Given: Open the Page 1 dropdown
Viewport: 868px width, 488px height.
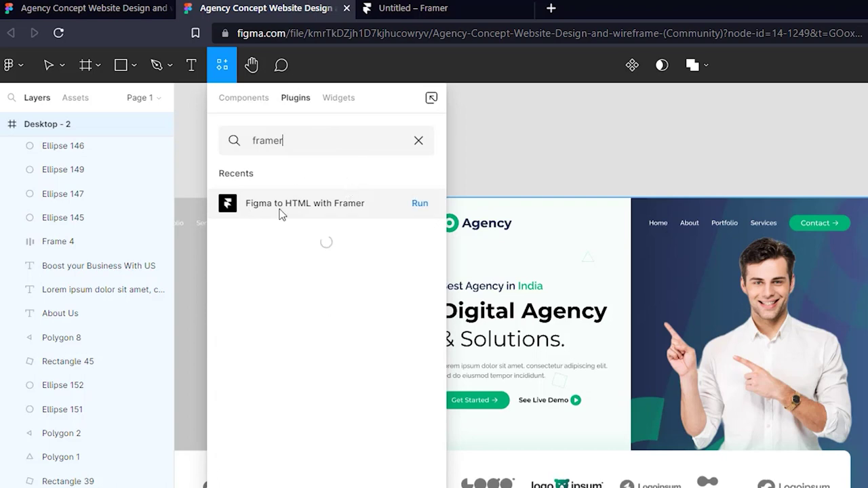Looking at the screenshot, I should [x=144, y=98].
